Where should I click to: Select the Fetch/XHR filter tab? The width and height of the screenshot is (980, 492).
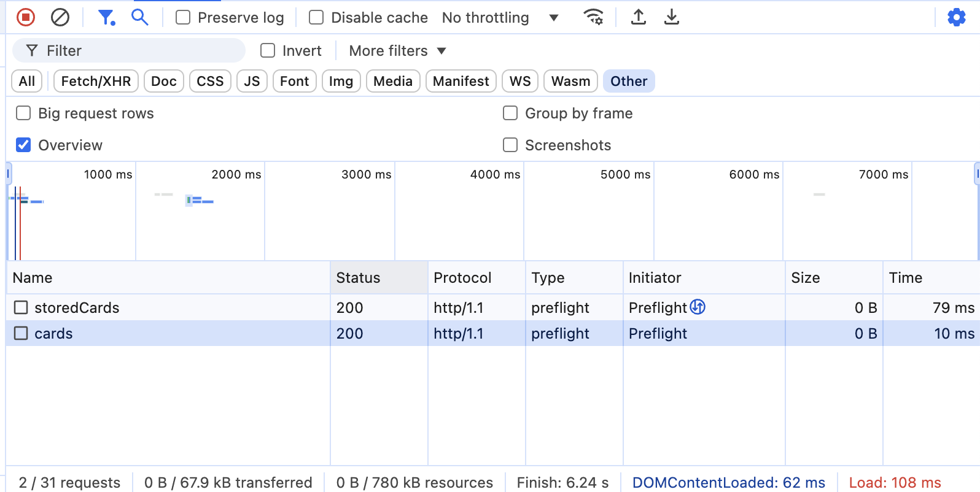(96, 81)
